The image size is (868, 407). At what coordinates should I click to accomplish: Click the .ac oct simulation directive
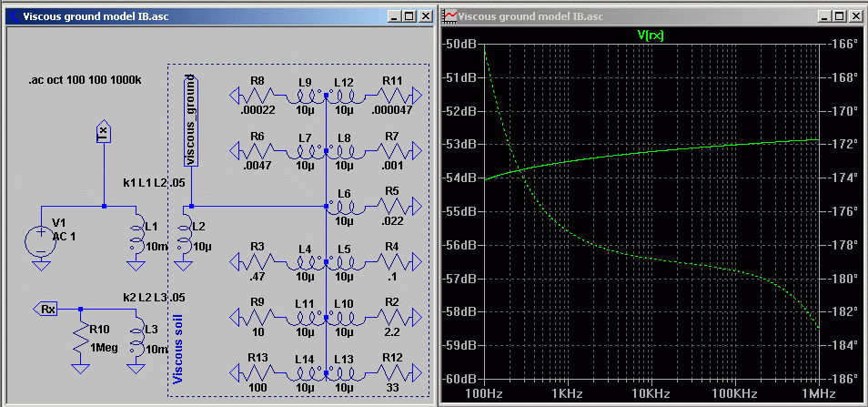pyautogui.click(x=83, y=81)
